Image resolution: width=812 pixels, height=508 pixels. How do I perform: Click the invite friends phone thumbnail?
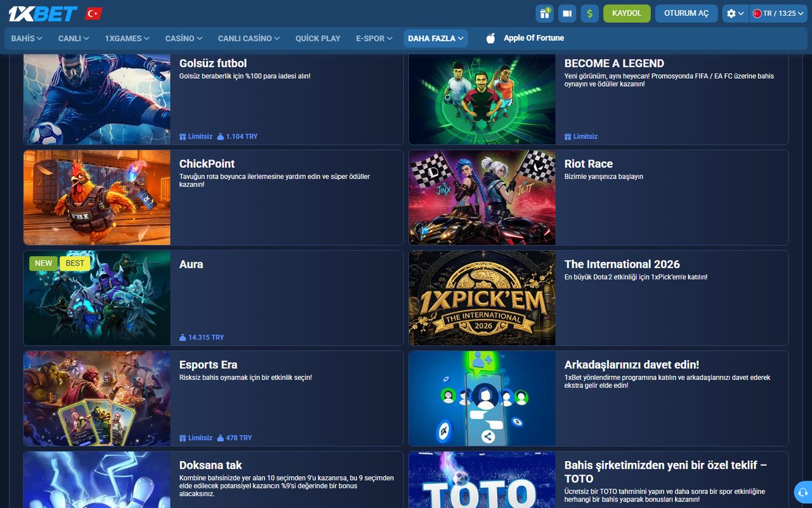click(482, 398)
